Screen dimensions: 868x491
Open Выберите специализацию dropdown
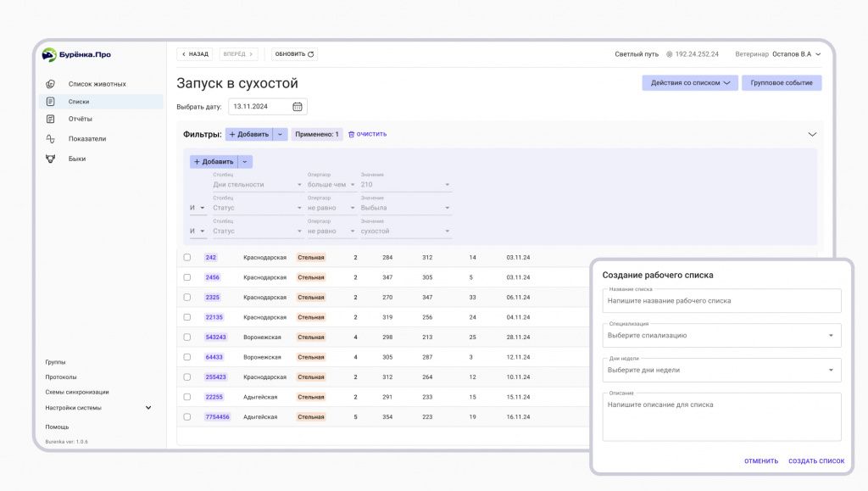pyautogui.click(x=722, y=336)
